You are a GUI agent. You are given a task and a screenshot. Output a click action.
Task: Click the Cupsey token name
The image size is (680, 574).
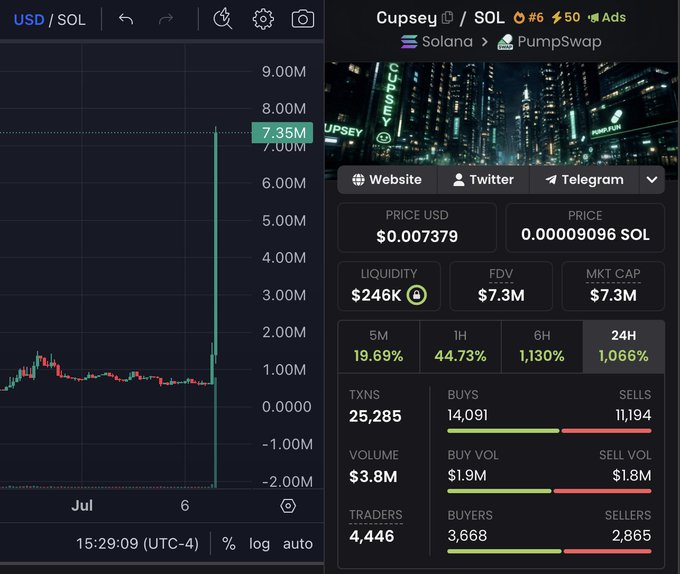coord(406,18)
